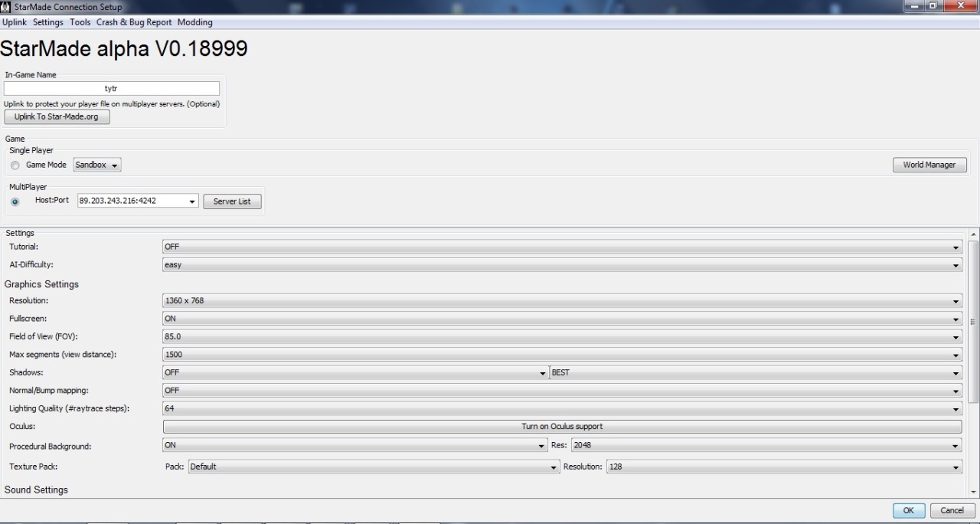The width and height of the screenshot is (980, 524).
Task: Turn on Oculus support
Action: (x=562, y=427)
